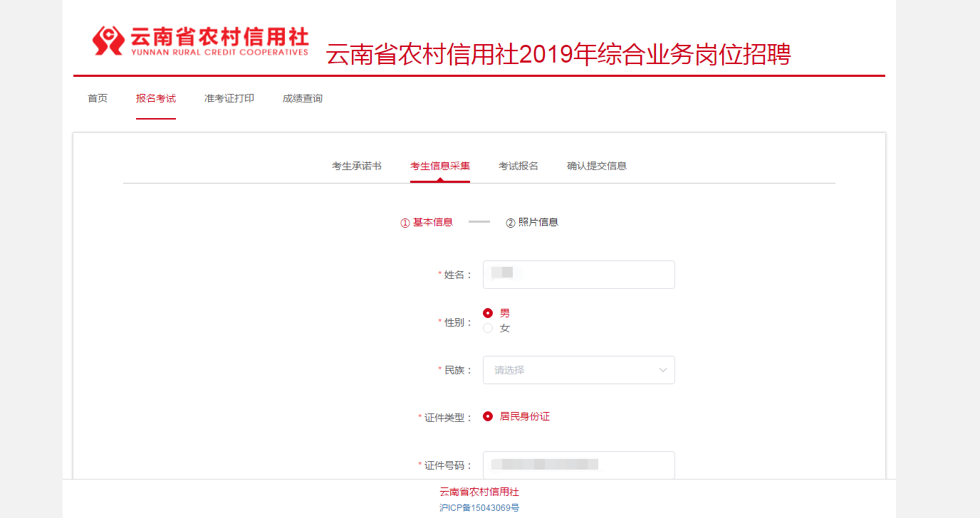Click the 姓名 input field

(x=578, y=275)
